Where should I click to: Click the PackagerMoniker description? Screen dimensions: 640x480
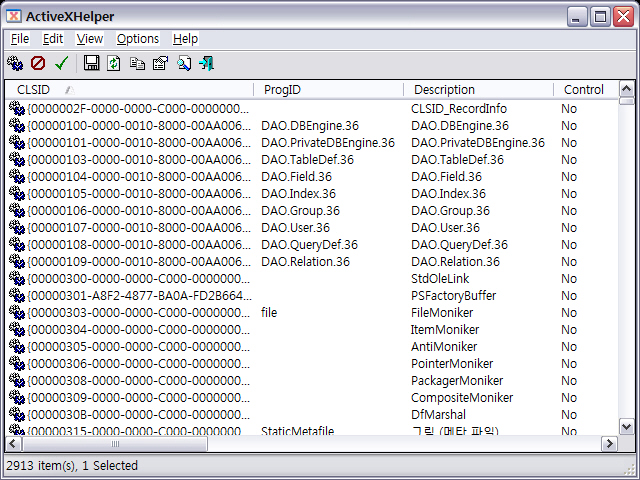pyautogui.click(x=457, y=381)
